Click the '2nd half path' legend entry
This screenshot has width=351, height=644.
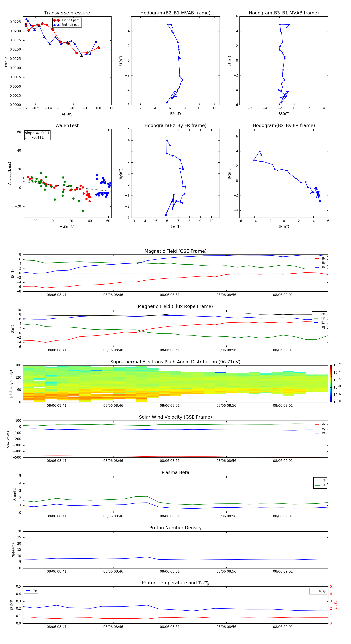tap(67, 25)
